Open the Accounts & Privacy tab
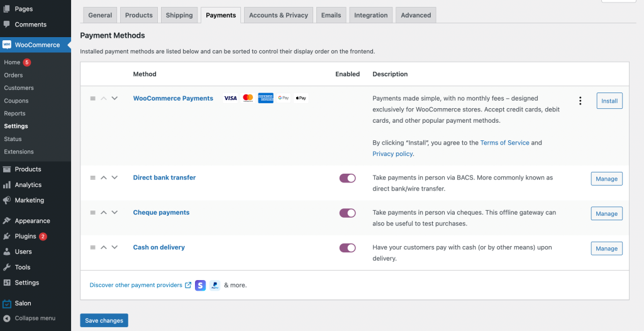This screenshot has width=644, height=331. [279, 15]
